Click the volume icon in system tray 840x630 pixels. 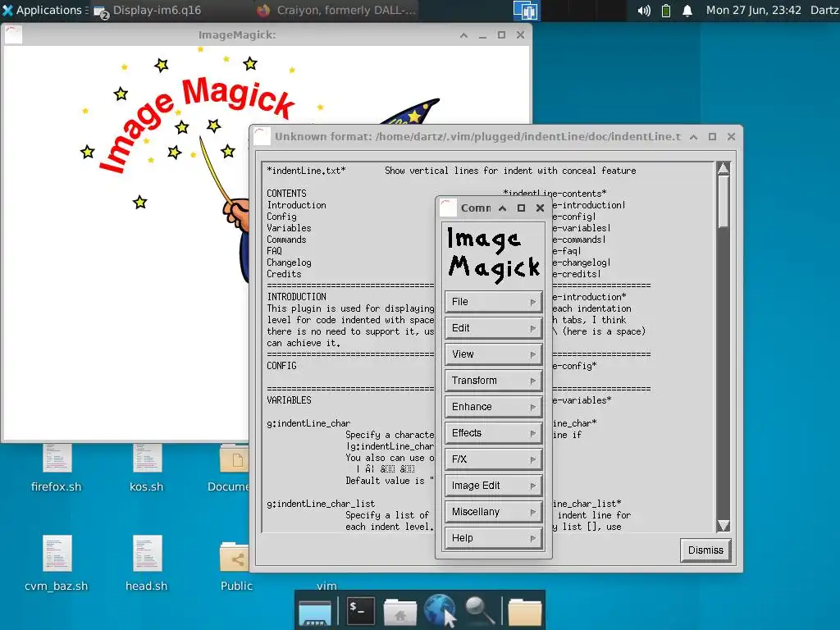(644, 10)
